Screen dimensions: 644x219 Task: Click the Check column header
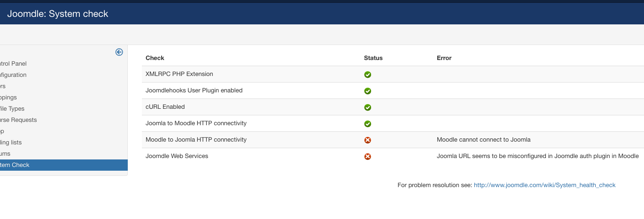pyautogui.click(x=155, y=58)
